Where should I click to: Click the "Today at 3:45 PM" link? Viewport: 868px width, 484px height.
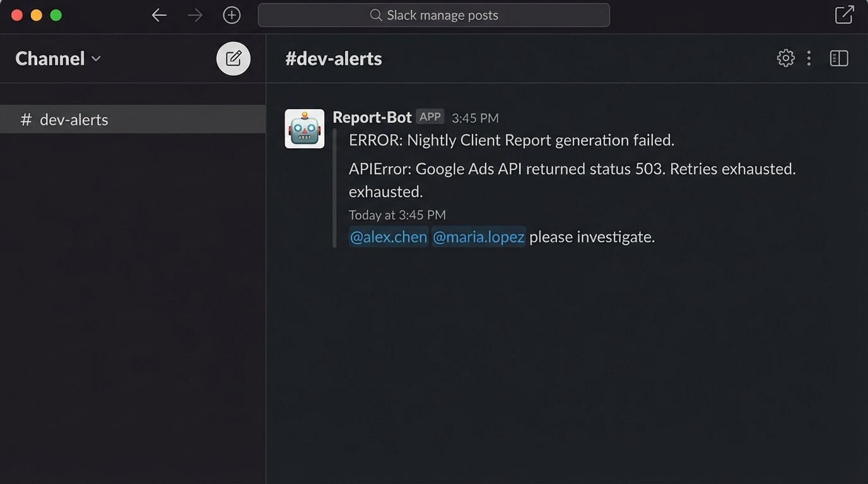tap(397, 215)
